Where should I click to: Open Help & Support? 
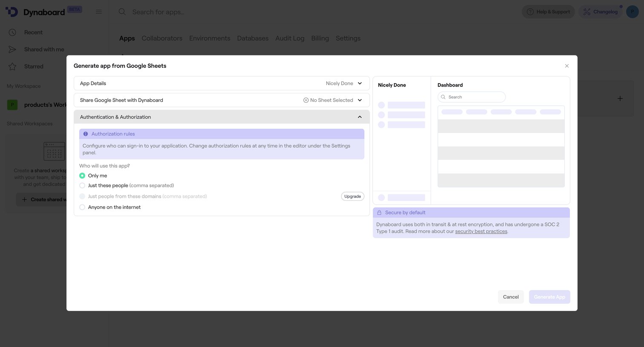548,12
